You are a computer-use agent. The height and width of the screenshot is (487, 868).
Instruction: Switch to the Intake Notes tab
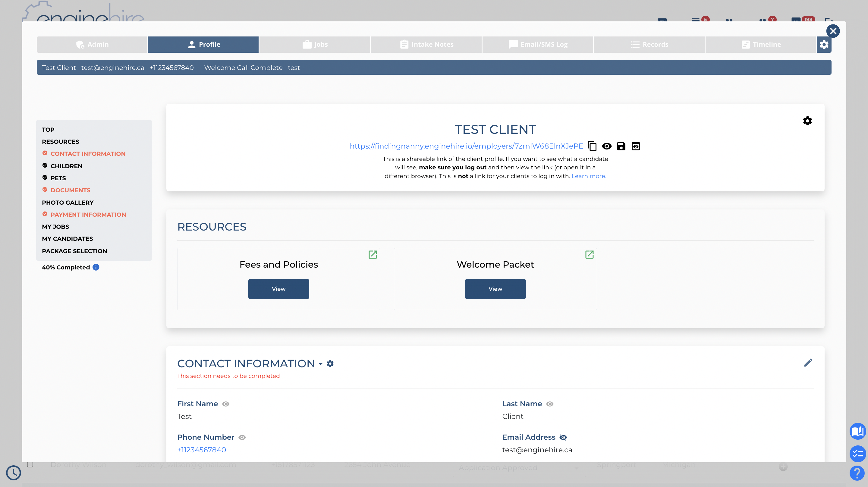coord(426,45)
